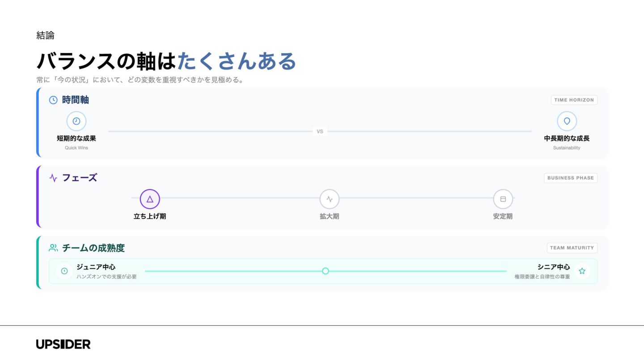Click the 権限委譲と自律性の尊重 caption
The image size is (644, 362).
click(542, 277)
